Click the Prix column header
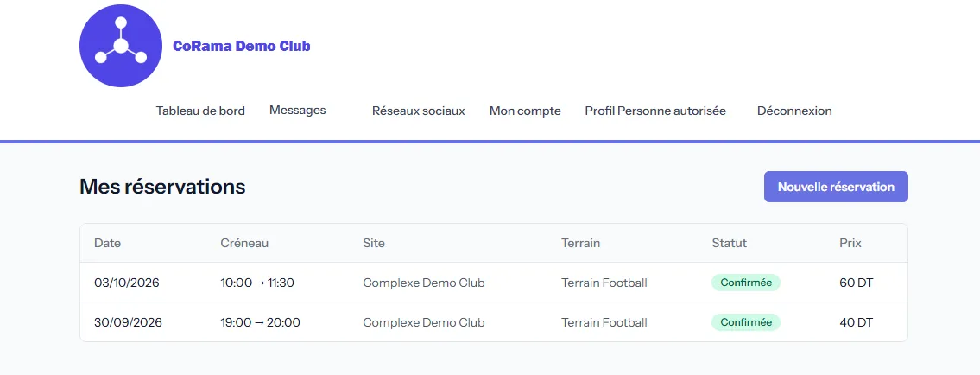 (850, 243)
